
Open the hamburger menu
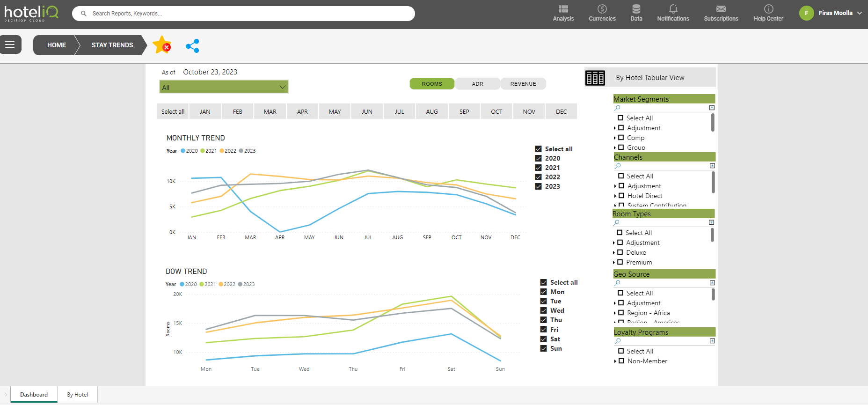pos(10,44)
